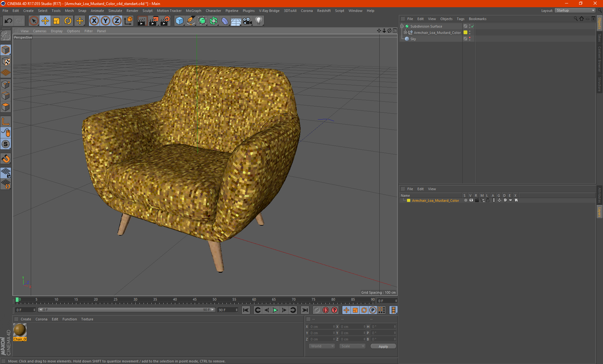The height and width of the screenshot is (364, 603).
Task: Toggle layer View eye icon
Action: tap(471, 201)
